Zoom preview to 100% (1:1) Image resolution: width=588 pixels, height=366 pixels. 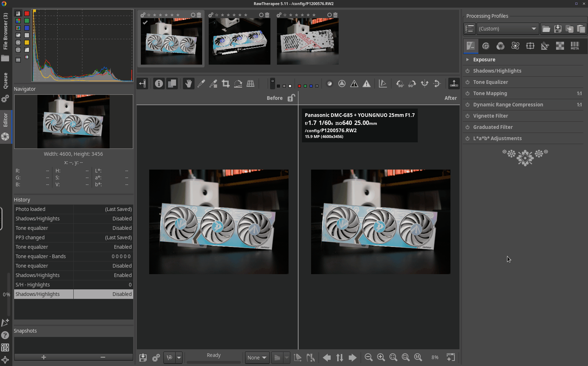[x=418, y=357]
